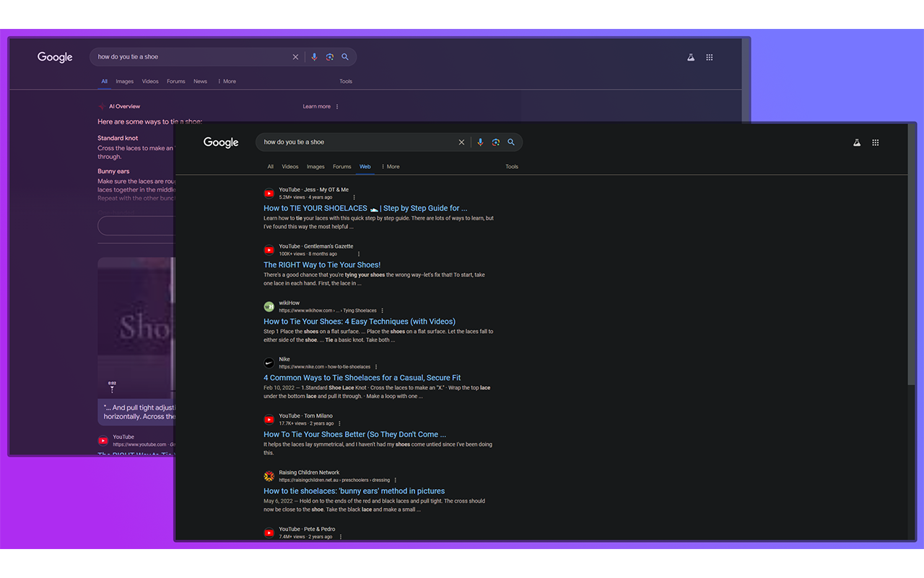Select the News tab in the background window
Screen dimensions: 924x578
(x=200, y=82)
